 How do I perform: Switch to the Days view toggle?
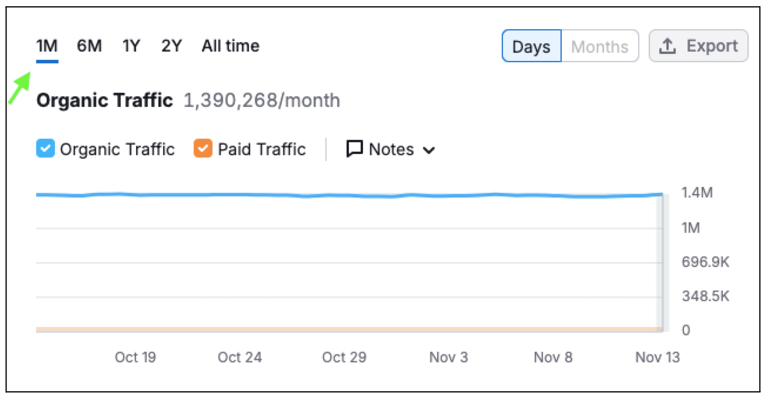coord(531,46)
